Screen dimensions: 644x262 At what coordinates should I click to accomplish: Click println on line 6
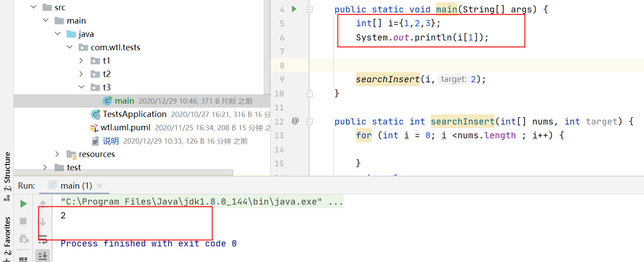click(x=433, y=37)
